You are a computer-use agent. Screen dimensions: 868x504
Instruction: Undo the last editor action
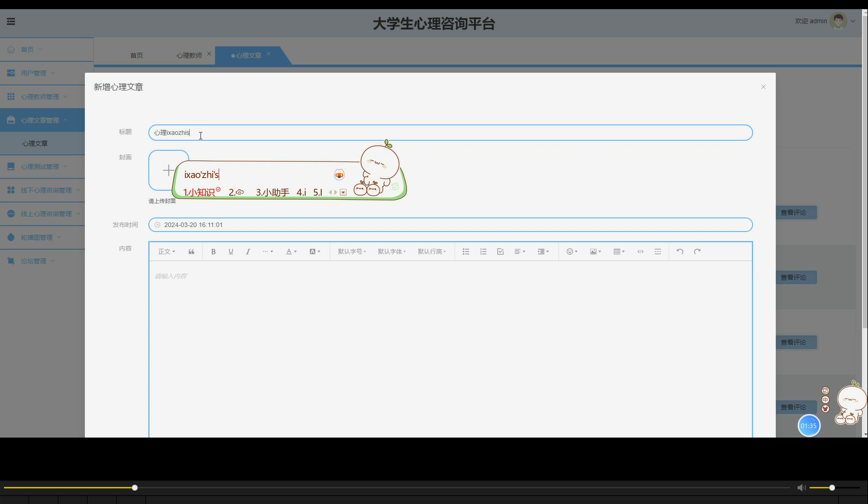(680, 251)
